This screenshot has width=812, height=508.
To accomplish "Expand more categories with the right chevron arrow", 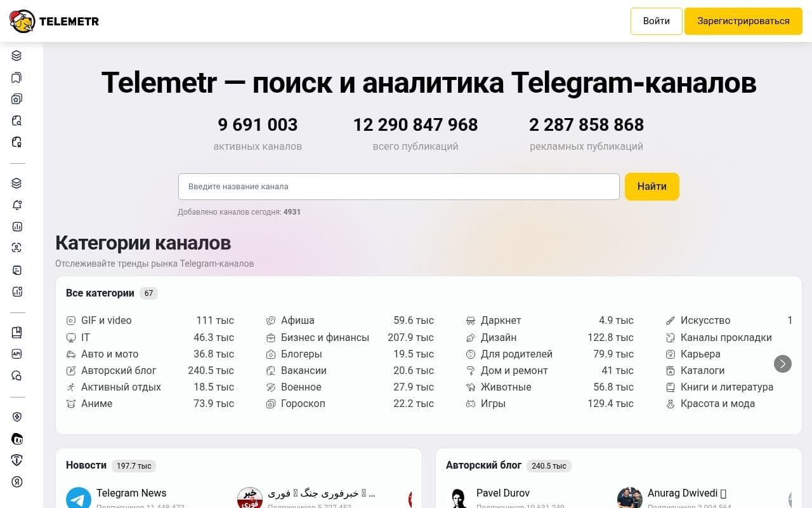I will pos(783,364).
